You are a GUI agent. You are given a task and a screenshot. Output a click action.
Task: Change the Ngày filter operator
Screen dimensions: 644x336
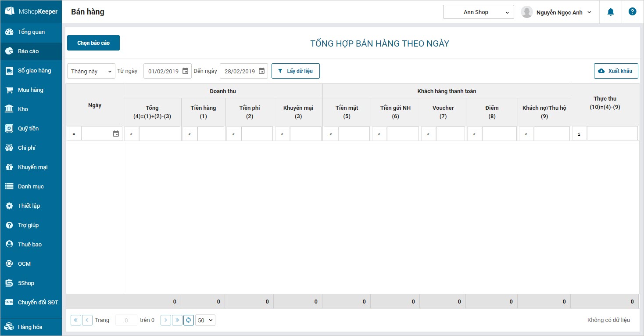[x=74, y=134]
